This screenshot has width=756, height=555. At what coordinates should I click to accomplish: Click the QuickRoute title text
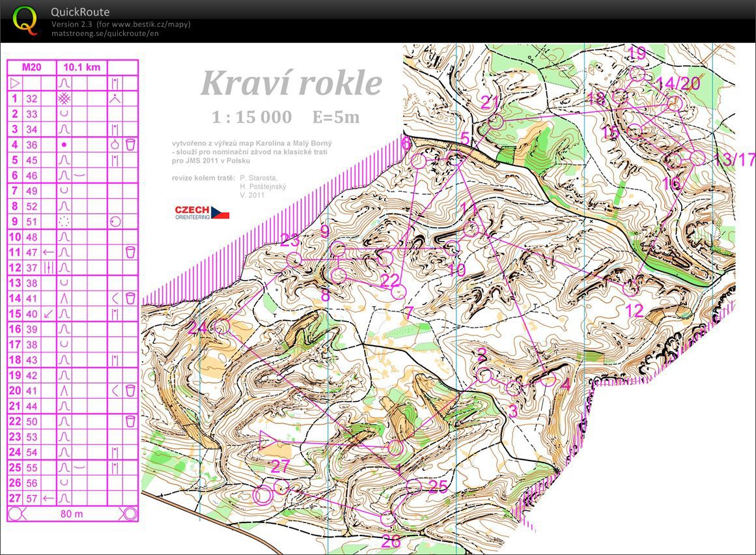click(x=80, y=12)
